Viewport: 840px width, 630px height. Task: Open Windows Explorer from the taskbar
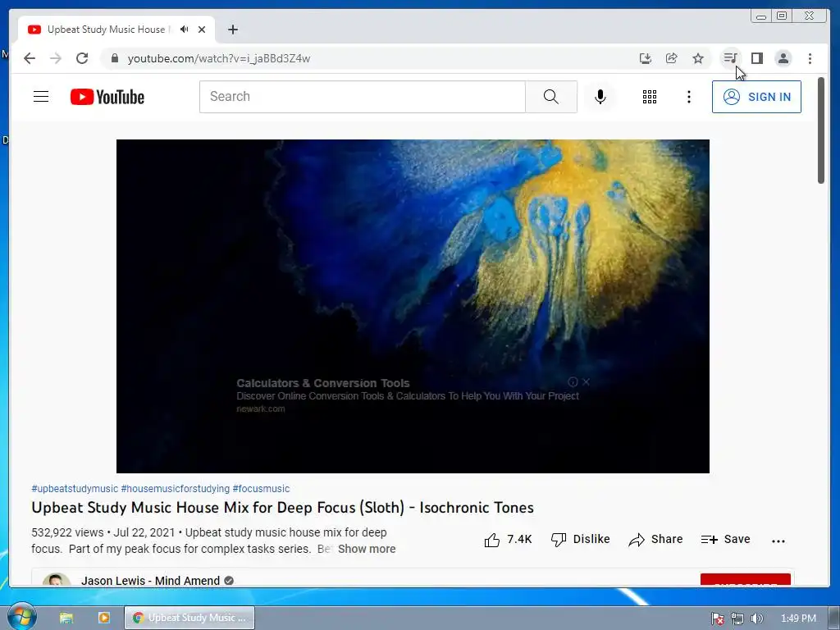click(66, 618)
